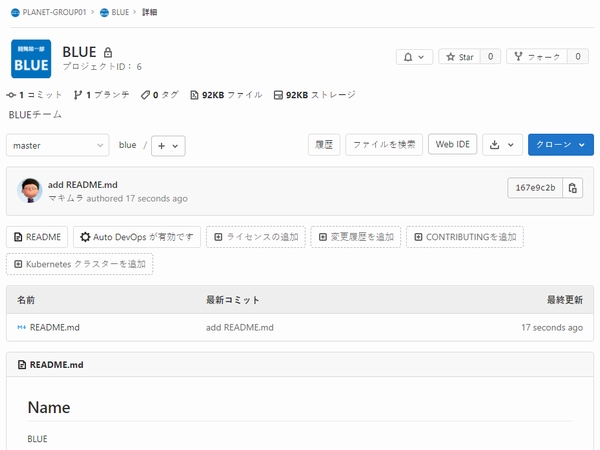This screenshot has height=450, width=600.
Task: Click the '17 seconds ago' table cell
Action: pos(552,328)
